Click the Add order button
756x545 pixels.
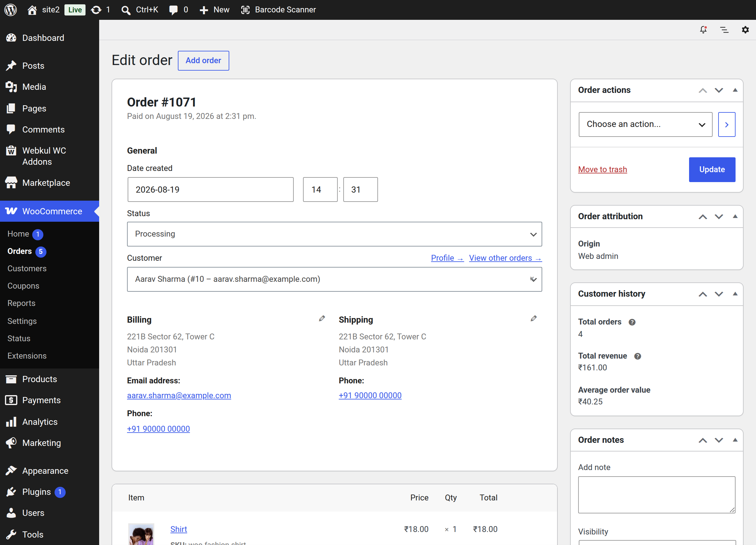coord(203,61)
